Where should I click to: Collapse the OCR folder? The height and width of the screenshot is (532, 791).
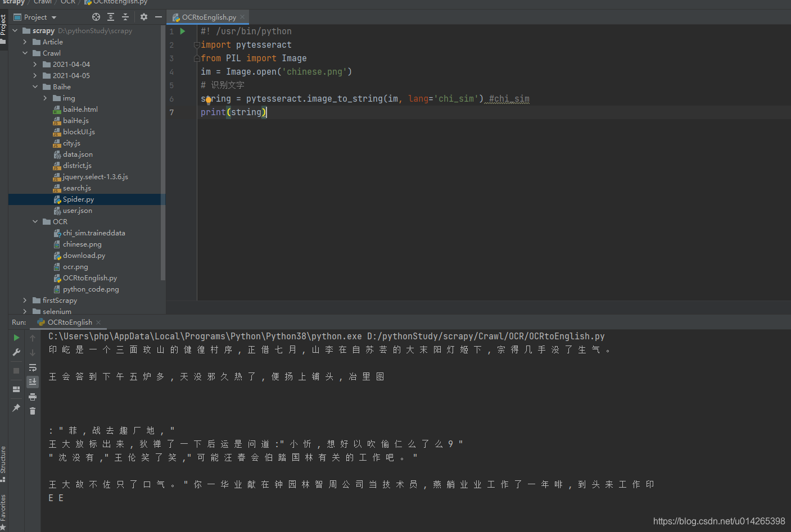click(35, 221)
